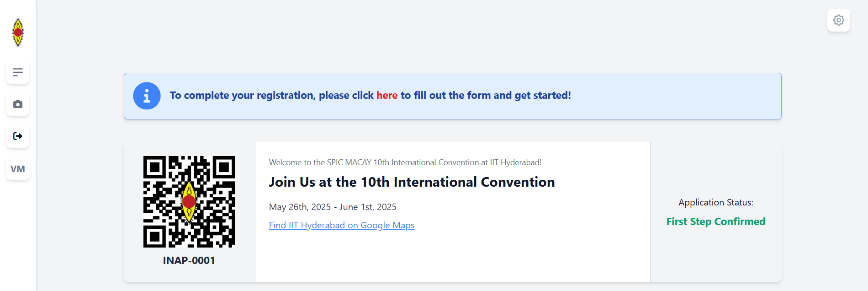Image resolution: width=868 pixels, height=291 pixels.
Task: Open the sidebar menu lines icon
Action: coord(18,72)
